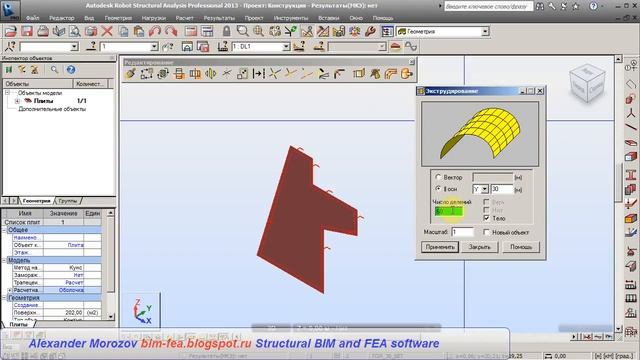640x360 pixels.
Task: Collapse the Объекты модели tree node
Action: click(7, 93)
